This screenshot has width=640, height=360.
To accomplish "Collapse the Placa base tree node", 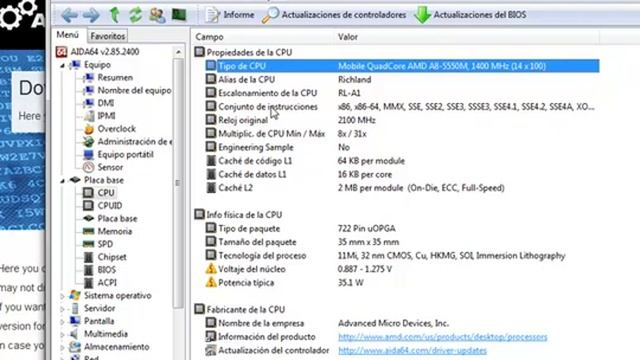I will (62, 181).
